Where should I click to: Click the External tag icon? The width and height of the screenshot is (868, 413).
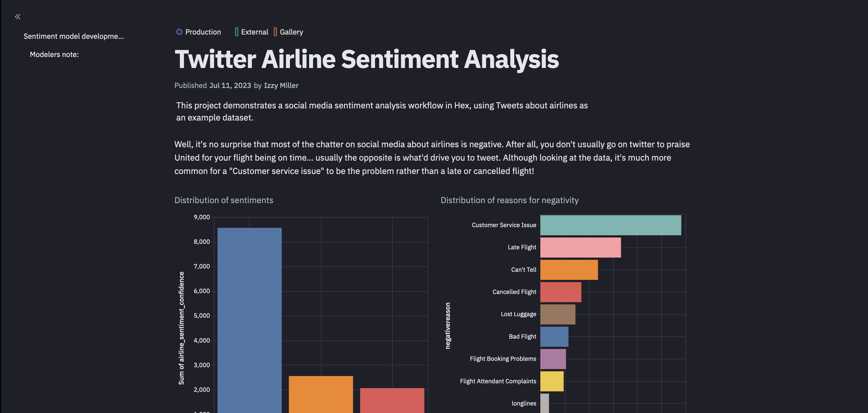[237, 32]
